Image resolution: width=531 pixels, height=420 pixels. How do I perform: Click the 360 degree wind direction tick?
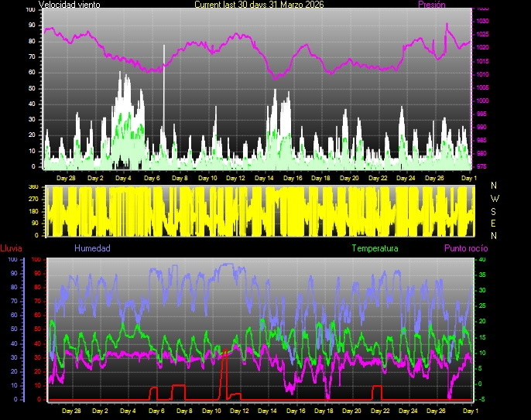click(x=33, y=187)
